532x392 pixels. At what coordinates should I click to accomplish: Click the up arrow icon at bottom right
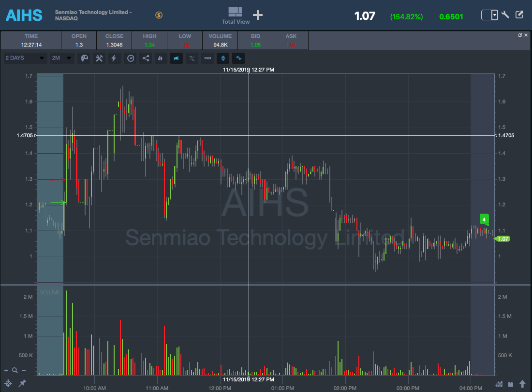pos(522,383)
